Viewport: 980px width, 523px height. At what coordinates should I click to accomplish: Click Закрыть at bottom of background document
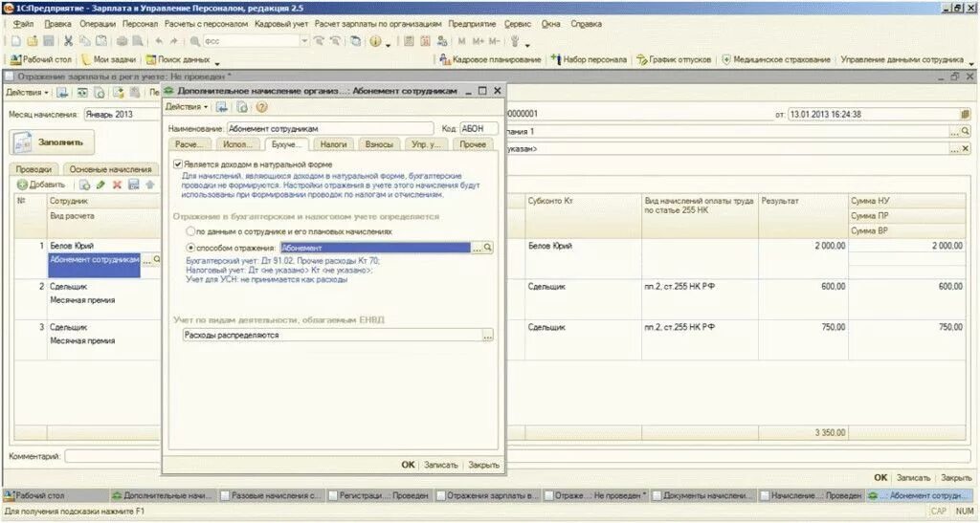coord(956,477)
